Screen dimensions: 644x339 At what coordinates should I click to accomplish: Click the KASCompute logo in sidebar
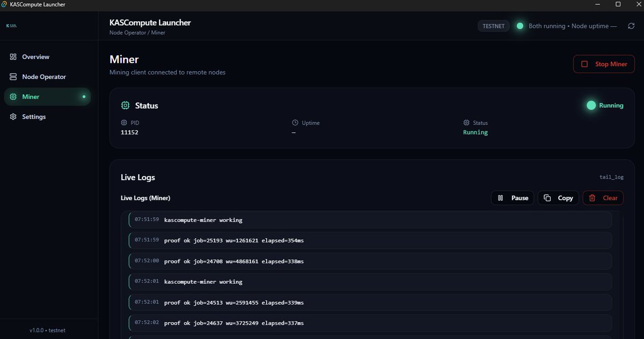(x=11, y=25)
